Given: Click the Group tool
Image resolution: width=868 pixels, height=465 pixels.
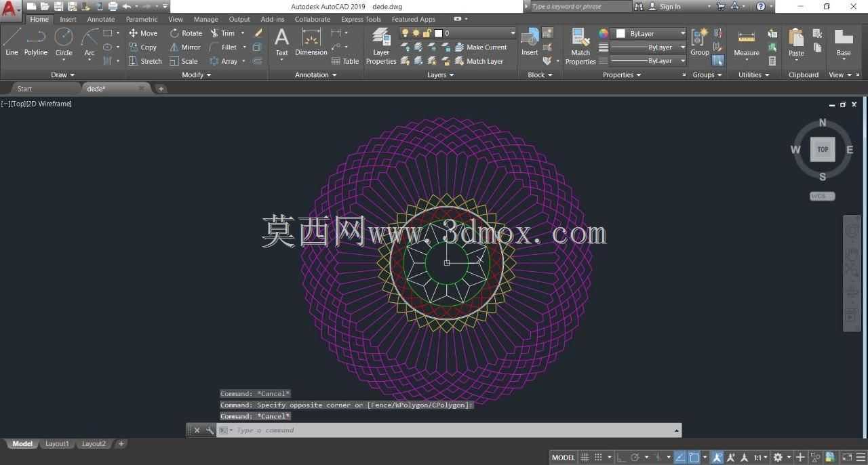Looking at the screenshot, I should click(x=699, y=42).
